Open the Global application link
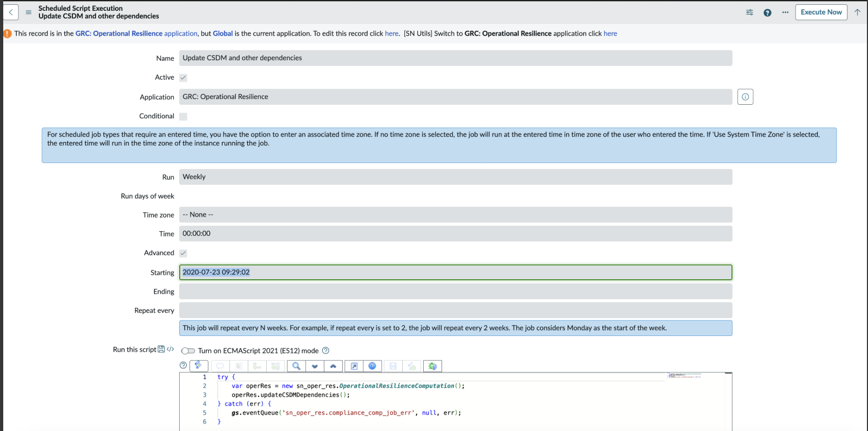 (x=223, y=33)
